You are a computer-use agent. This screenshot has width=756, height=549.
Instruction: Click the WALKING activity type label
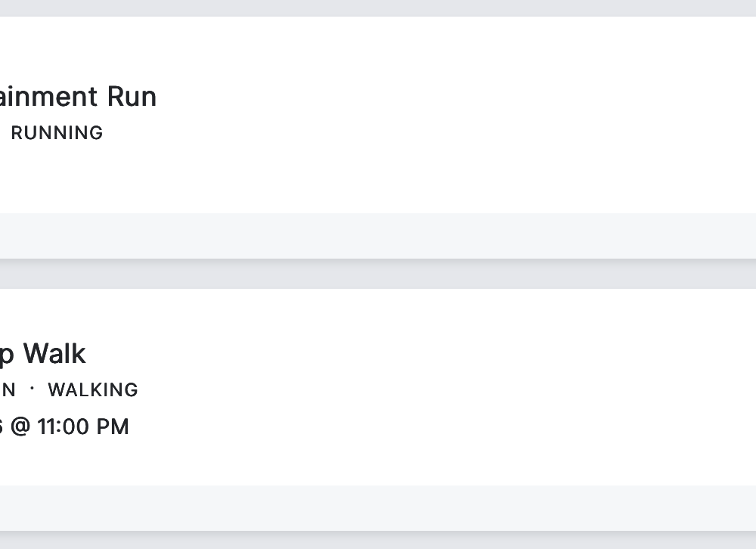[93, 390]
